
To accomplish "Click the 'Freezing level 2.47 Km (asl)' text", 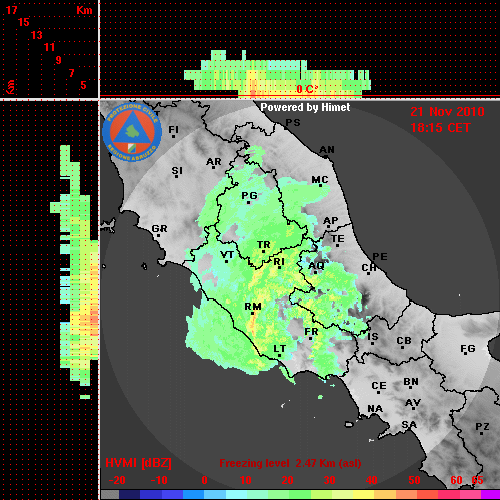I will 290,463.
